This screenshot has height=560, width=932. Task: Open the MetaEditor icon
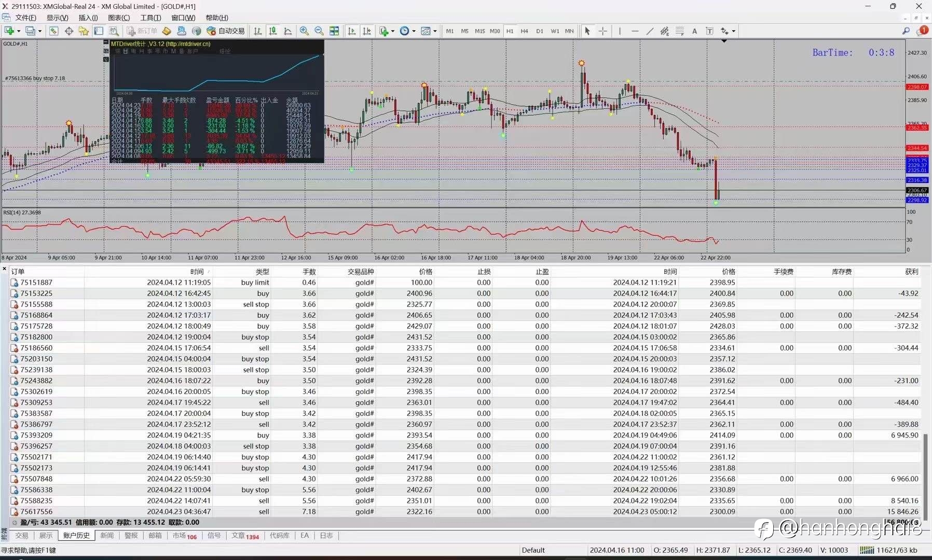pyautogui.click(x=167, y=31)
